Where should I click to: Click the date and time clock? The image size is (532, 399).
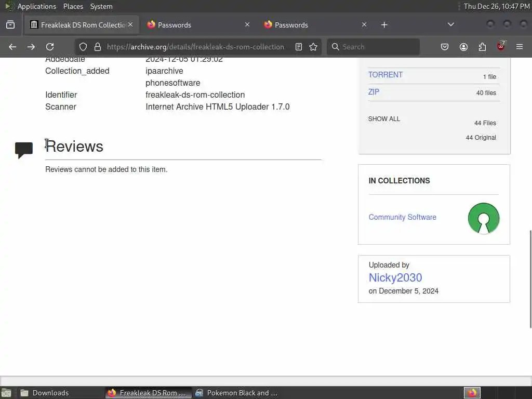tap(496, 6)
